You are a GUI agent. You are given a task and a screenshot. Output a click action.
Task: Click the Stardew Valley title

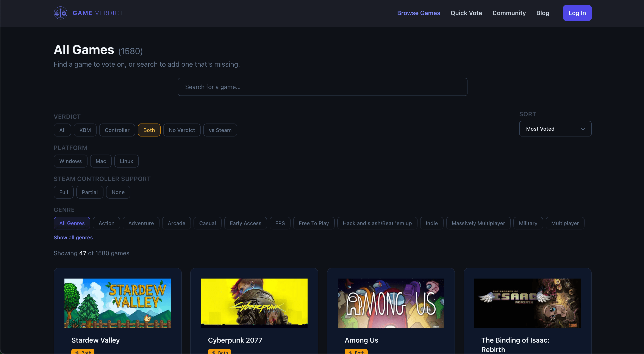tap(95, 340)
